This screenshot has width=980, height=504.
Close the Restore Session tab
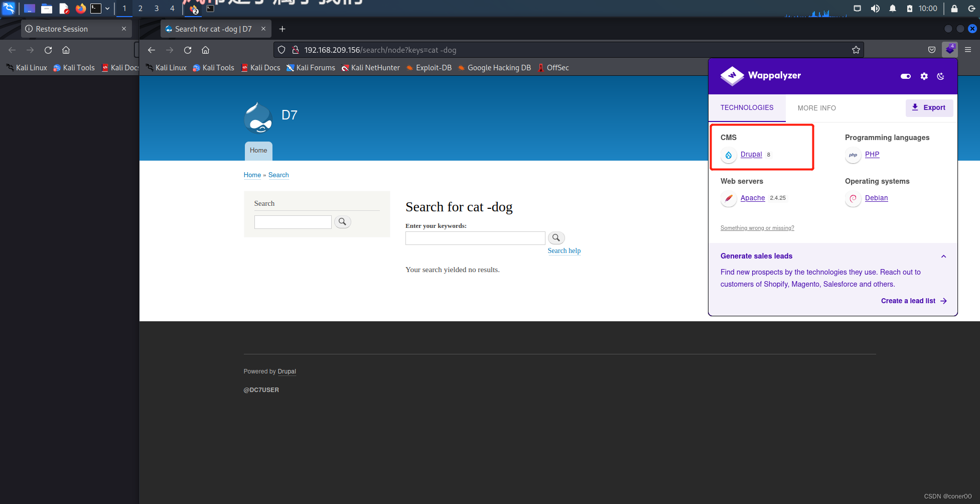(124, 29)
